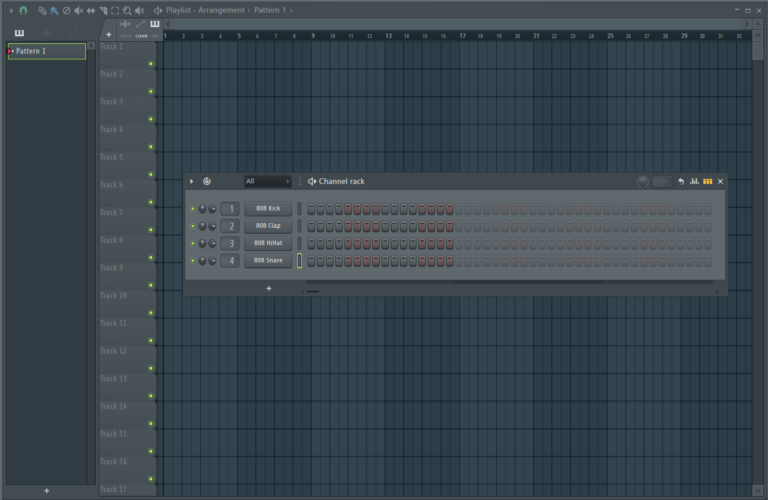
Task: Click the Playlist vertical scrollbar handle
Action: pyautogui.click(x=758, y=50)
